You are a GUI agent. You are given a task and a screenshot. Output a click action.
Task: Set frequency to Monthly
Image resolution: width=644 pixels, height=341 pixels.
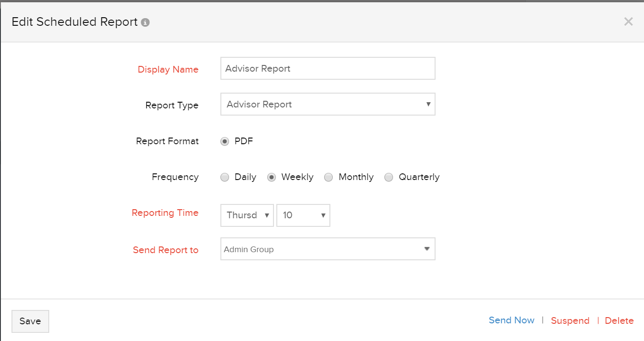click(328, 177)
